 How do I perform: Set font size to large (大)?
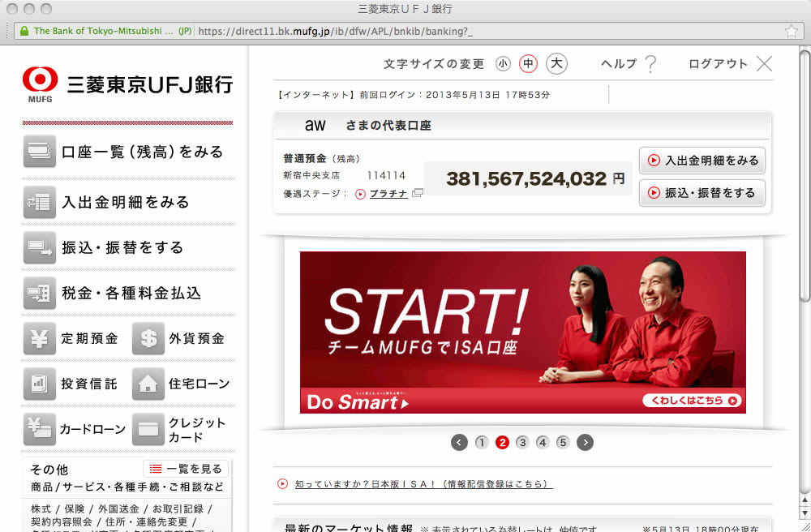click(x=556, y=63)
